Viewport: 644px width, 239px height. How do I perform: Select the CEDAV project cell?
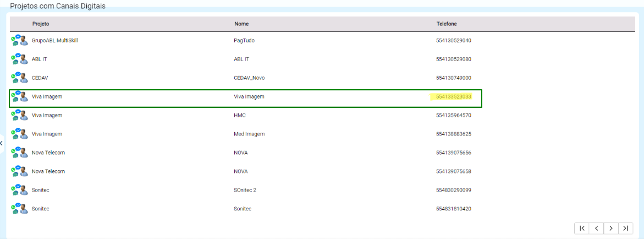pyautogui.click(x=40, y=78)
